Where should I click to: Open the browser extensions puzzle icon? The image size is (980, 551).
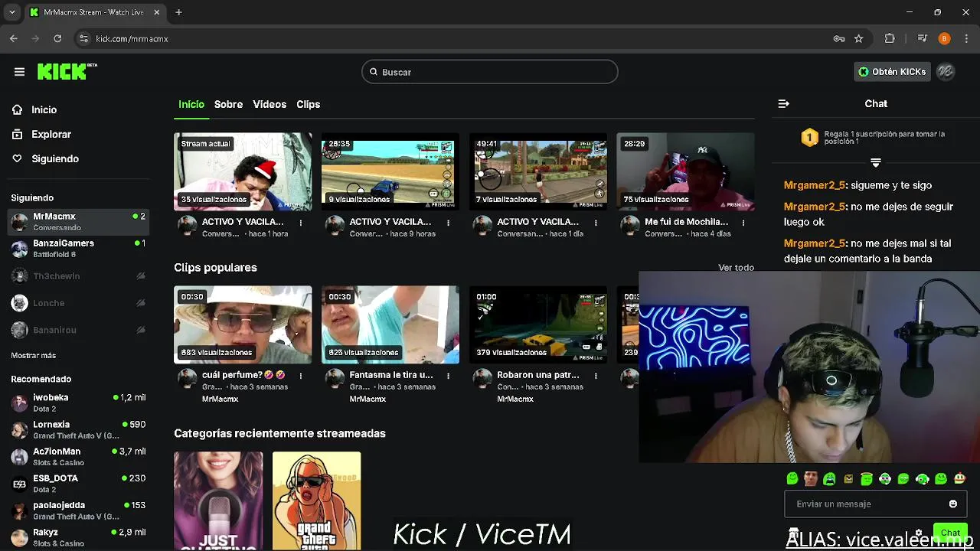pyautogui.click(x=890, y=38)
